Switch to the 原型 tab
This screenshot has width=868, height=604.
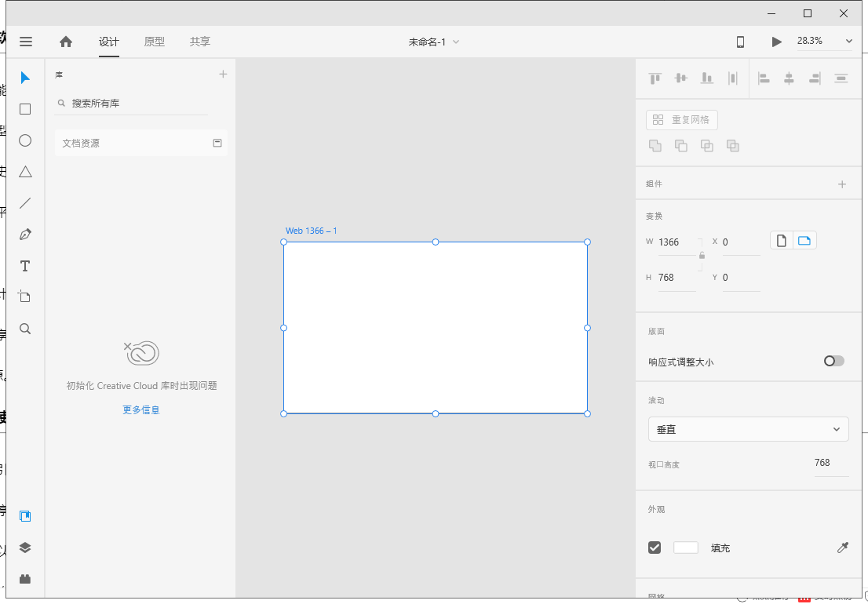(x=155, y=42)
